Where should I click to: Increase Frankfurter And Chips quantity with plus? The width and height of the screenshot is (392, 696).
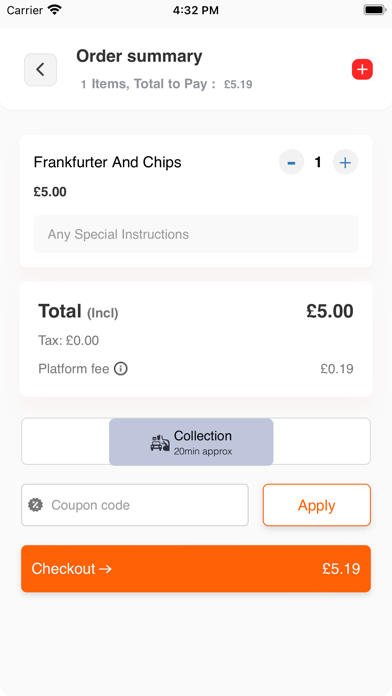(x=345, y=162)
